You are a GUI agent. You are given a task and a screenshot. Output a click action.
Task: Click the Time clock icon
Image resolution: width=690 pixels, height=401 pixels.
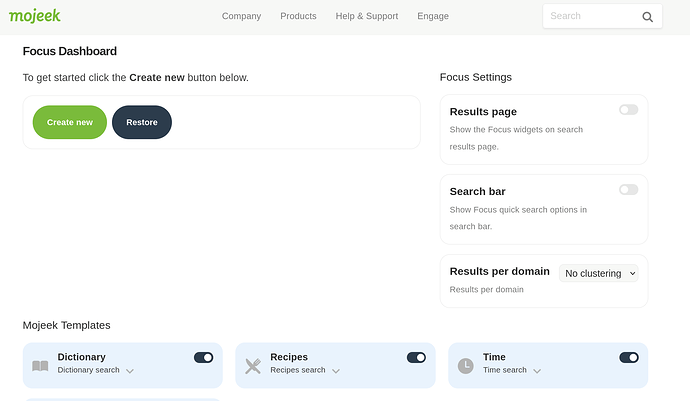point(466,366)
